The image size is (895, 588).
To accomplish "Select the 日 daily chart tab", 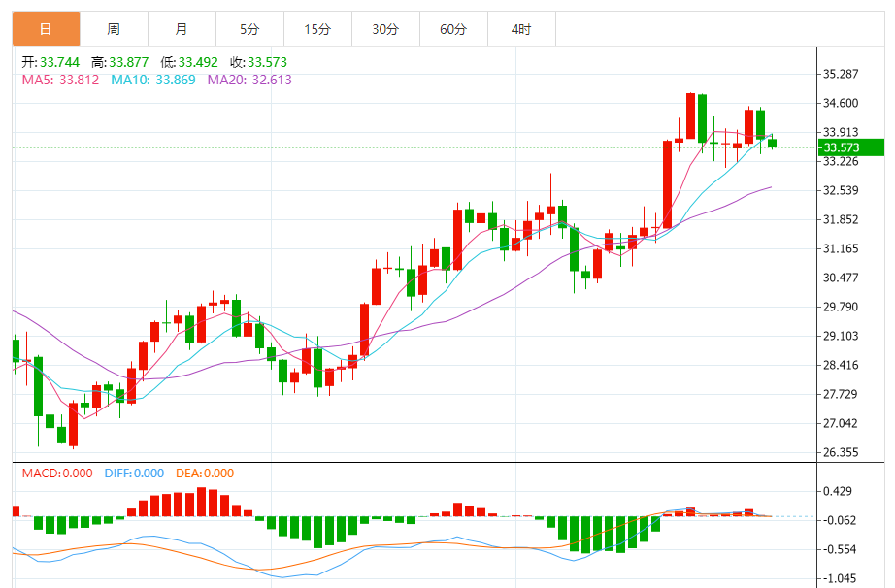I will pos(47,29).
